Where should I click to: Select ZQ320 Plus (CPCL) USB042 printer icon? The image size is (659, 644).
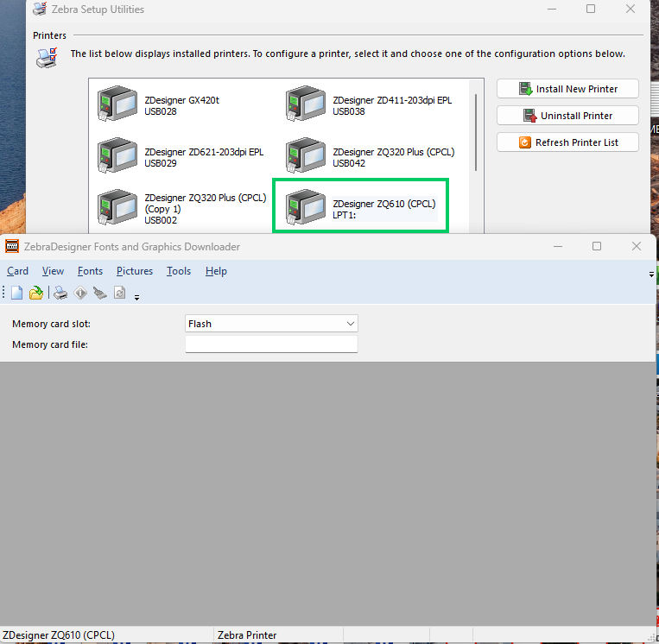306,155
